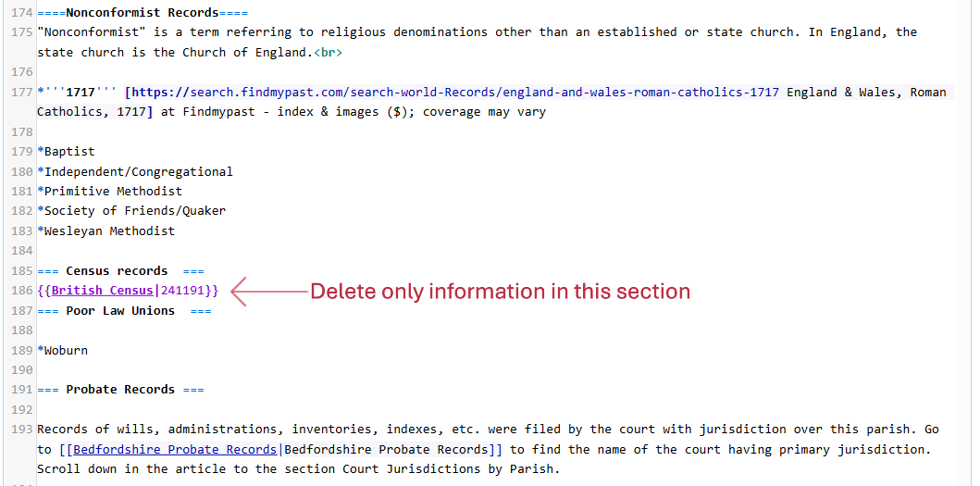Click line number 186 in the gutter
Viewport: 980px width, 486px height.
click(x=22, y=291)
